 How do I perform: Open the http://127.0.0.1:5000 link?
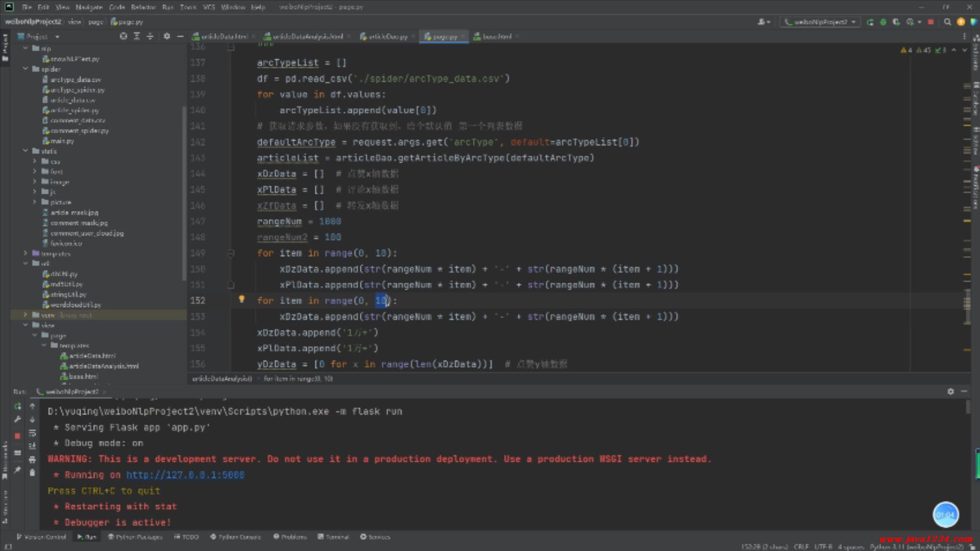point(185,475)
